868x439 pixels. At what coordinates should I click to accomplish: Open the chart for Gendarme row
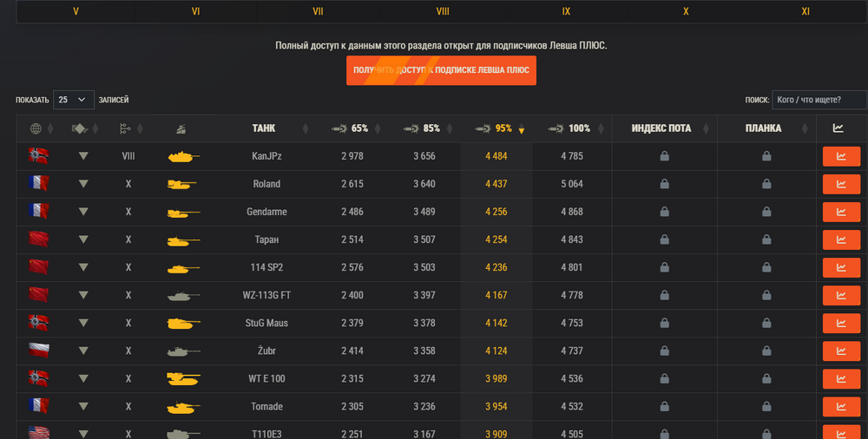841,212
